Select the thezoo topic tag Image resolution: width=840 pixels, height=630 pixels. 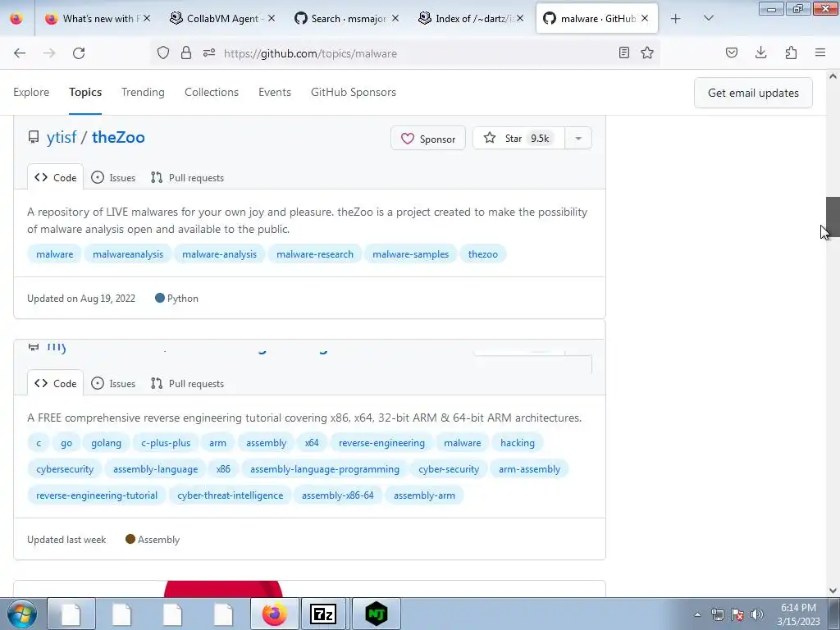[x=482, y=254]
